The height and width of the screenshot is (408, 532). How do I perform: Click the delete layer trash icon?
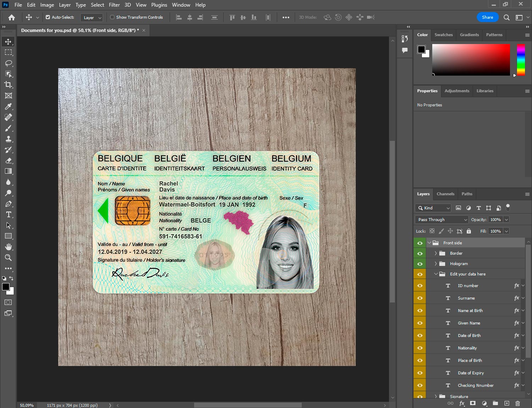(517, 403)
